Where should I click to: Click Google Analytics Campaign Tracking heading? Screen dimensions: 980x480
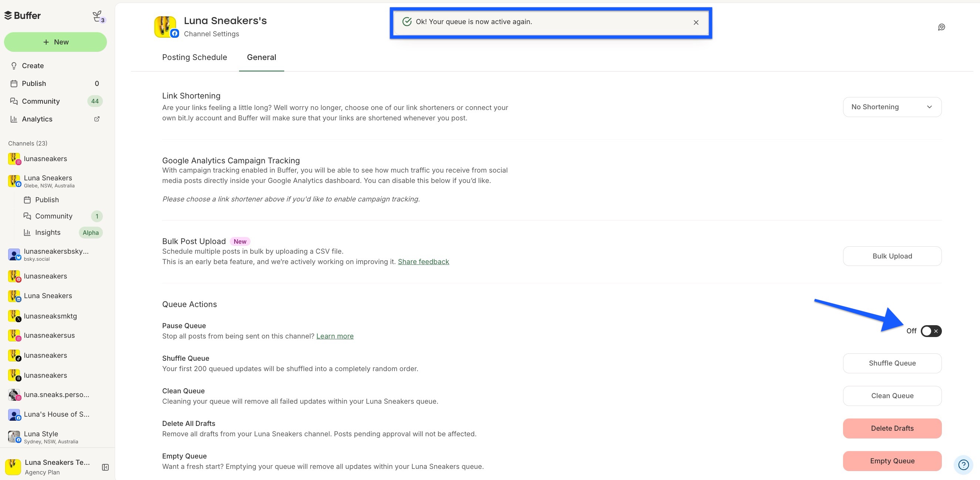coord(231,161)
